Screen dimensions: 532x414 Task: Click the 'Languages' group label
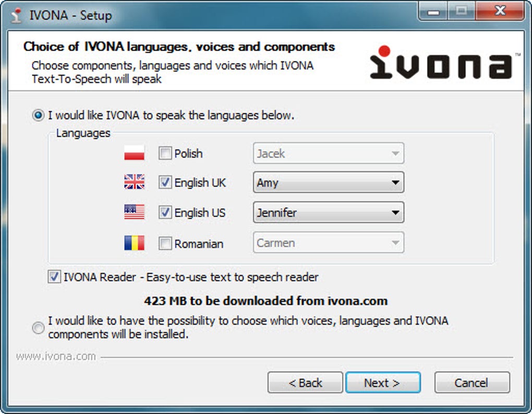pos(83,133)
